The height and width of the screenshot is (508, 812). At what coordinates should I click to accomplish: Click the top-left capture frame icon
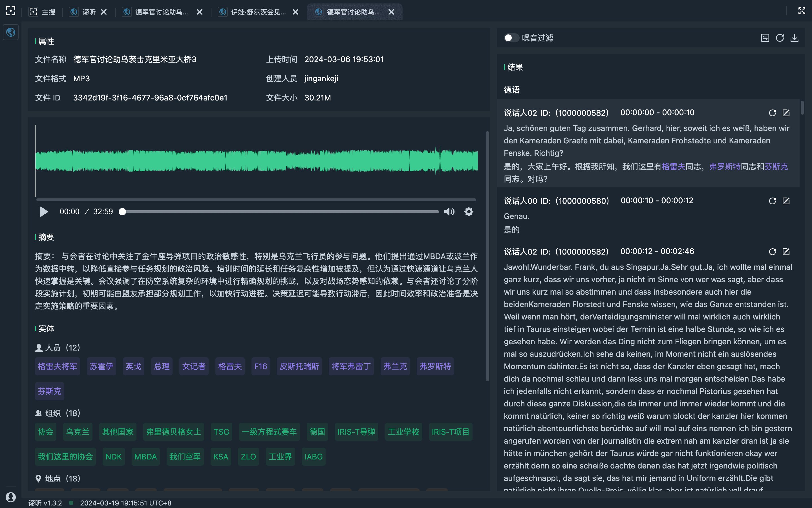click(11, 11)
